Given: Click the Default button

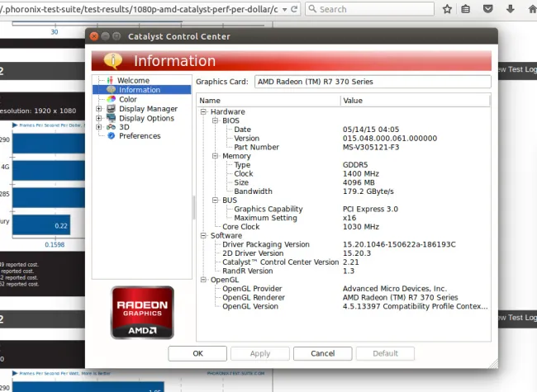Looking at the screenshot, I should click(x=385, y=353).
